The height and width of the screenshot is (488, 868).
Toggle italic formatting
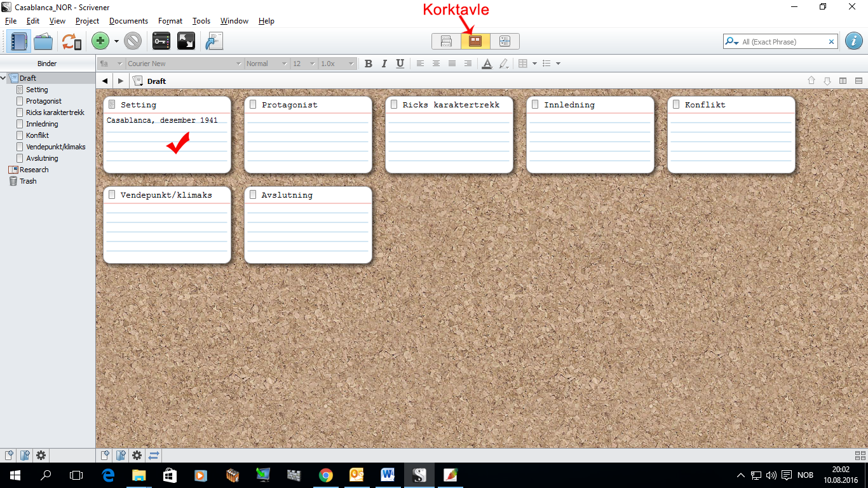tap(384, 64)
